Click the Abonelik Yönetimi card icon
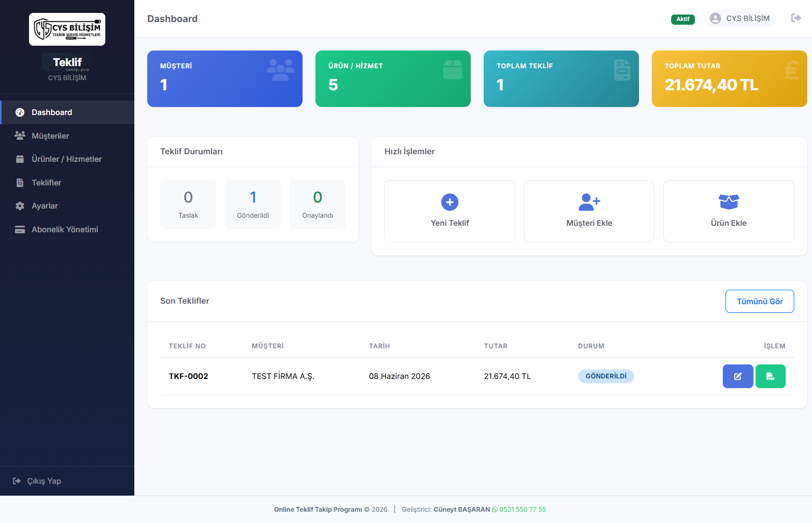 (x=20, y=230)
